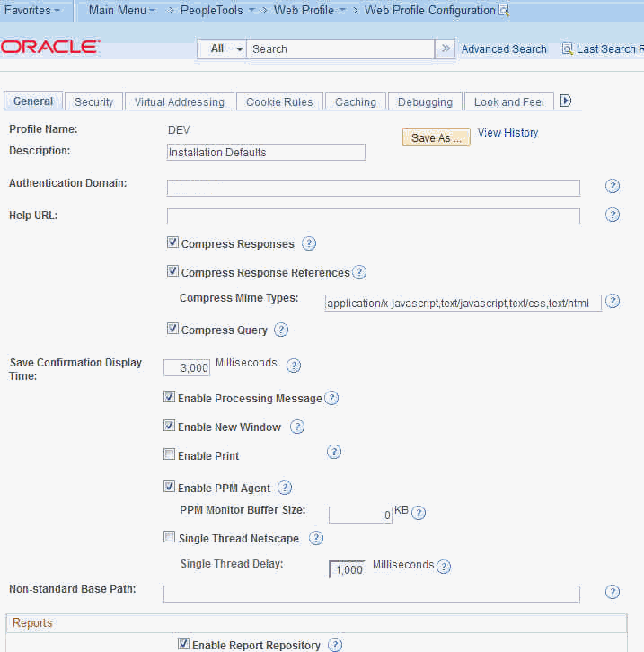Show help for Enable New Window
The width and height of the screenshot is (644, 652).
coord(296,427)
